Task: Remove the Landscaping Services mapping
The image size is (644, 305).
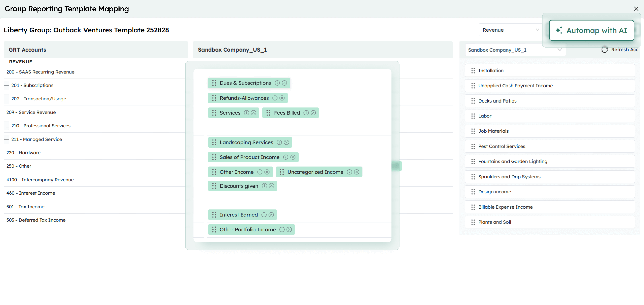Action: (x=286, y=142)
